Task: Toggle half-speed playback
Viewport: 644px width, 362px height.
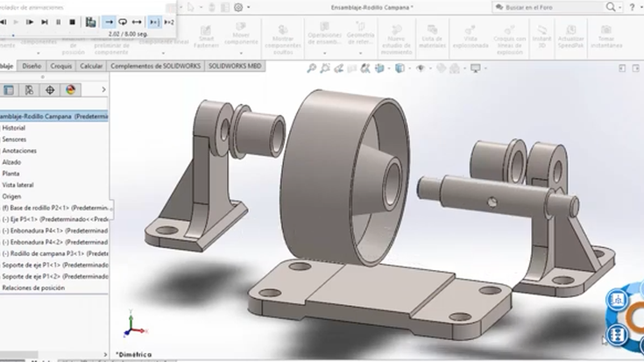Action: [x=154, y=22]
